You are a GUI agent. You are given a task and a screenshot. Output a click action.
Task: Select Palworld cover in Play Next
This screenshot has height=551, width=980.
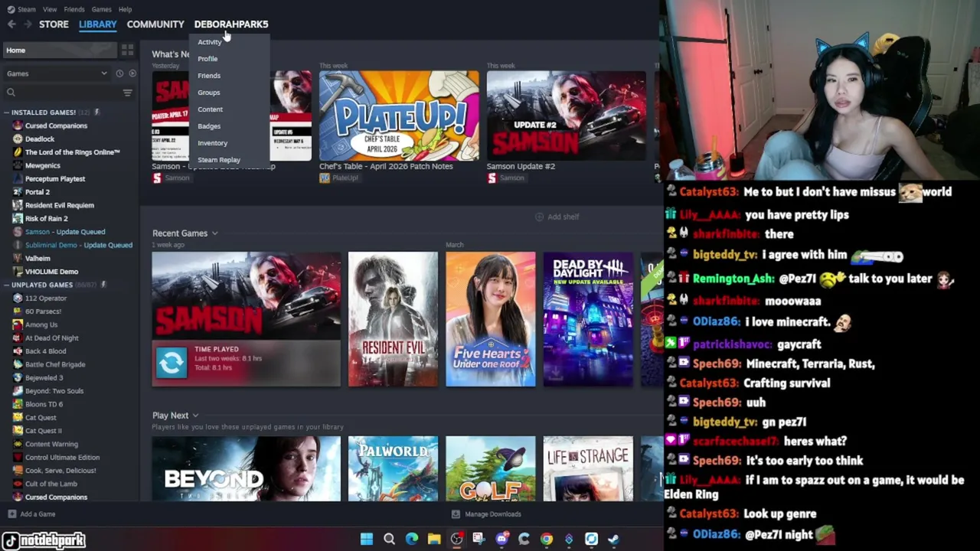pyautogui.click(x=393, y=468)
